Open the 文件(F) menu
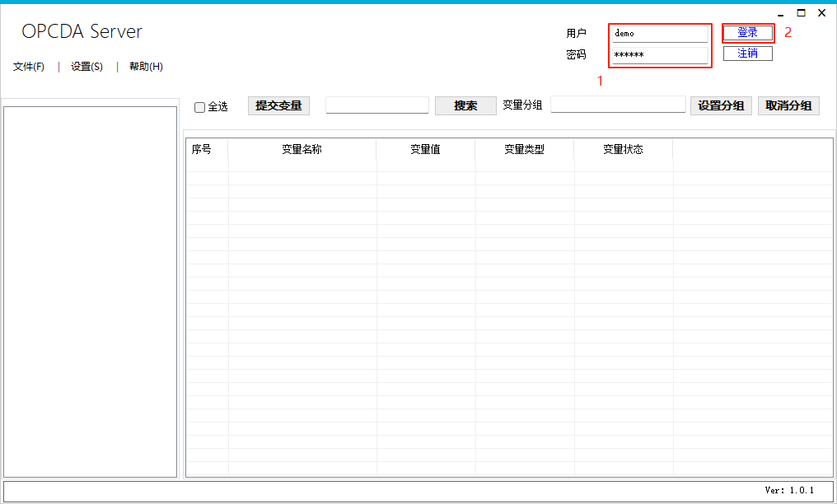837x504 pixels. [x=29, y=67]
